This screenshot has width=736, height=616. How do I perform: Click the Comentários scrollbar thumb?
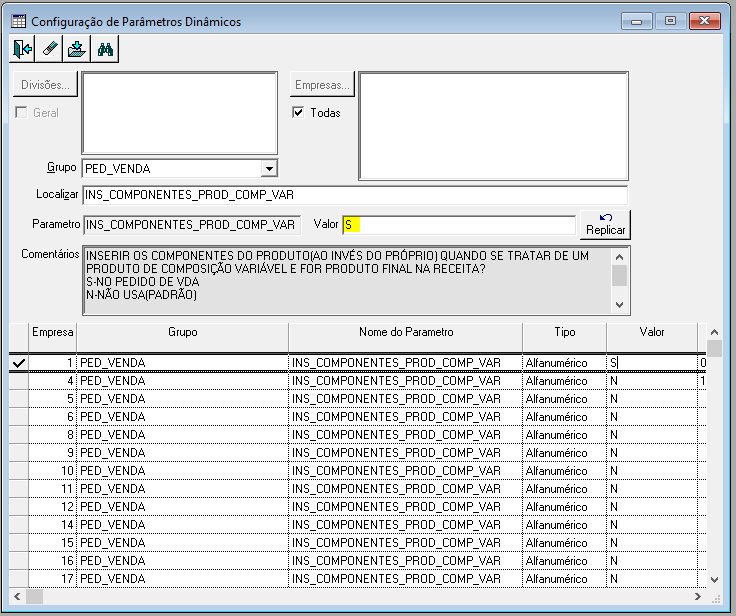click(620, 275)
